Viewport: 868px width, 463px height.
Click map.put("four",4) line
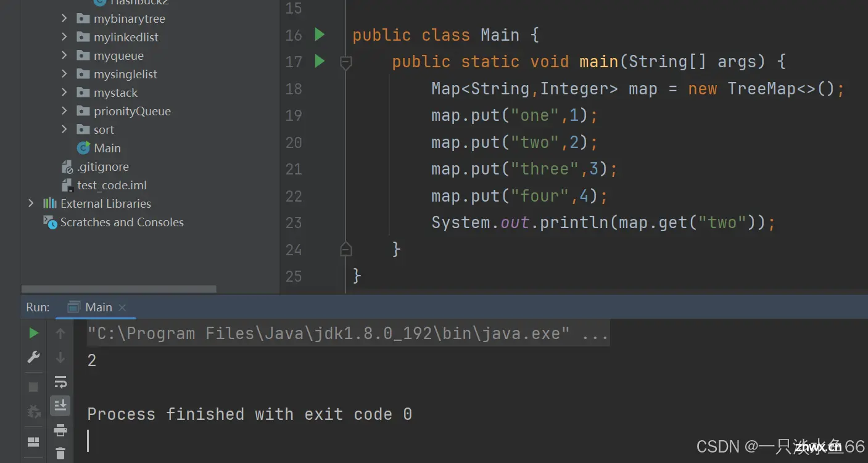tap(519, 196)
